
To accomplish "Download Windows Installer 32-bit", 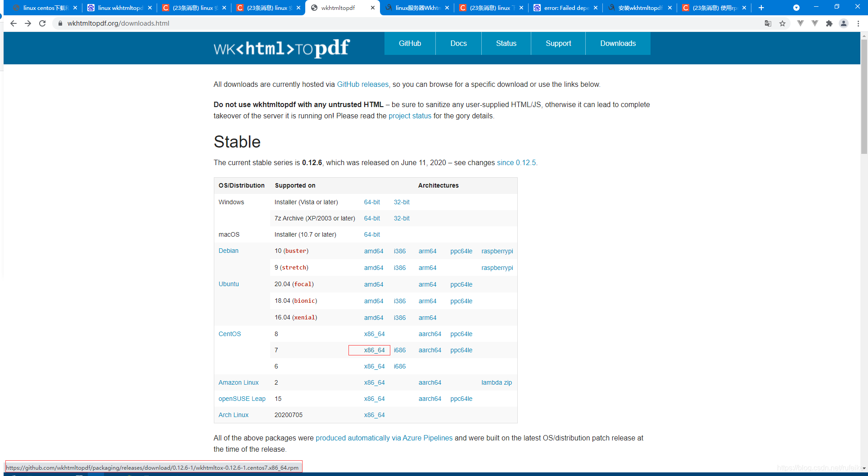I will click(402, 202).
